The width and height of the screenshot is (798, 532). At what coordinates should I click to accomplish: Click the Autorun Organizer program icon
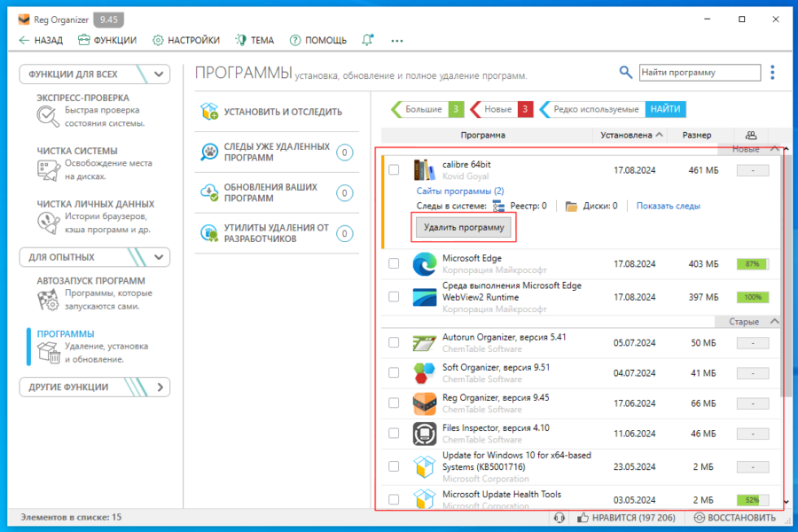coord(425,342)
